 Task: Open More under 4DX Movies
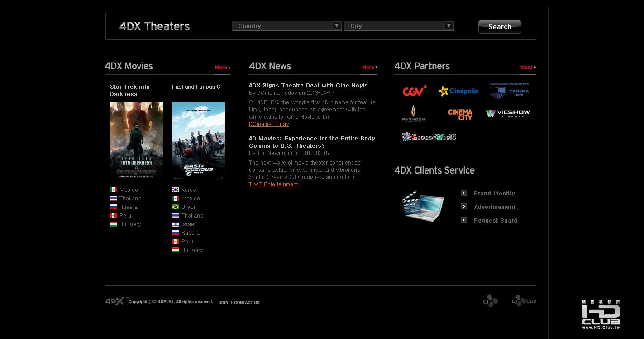(222, 67)
